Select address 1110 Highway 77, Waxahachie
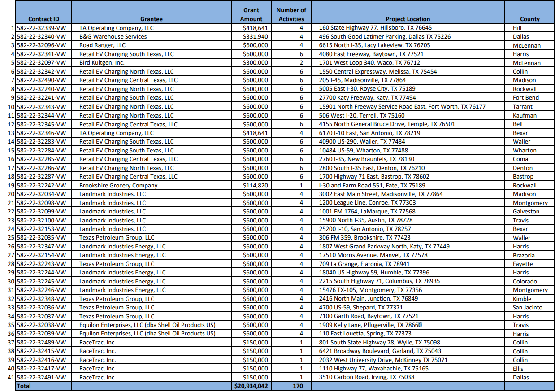 pos(373,369)
